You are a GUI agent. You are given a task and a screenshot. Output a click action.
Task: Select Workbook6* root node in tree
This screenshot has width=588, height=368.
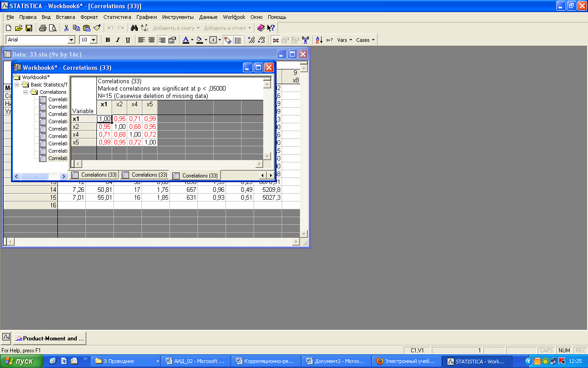pos(36,77)
